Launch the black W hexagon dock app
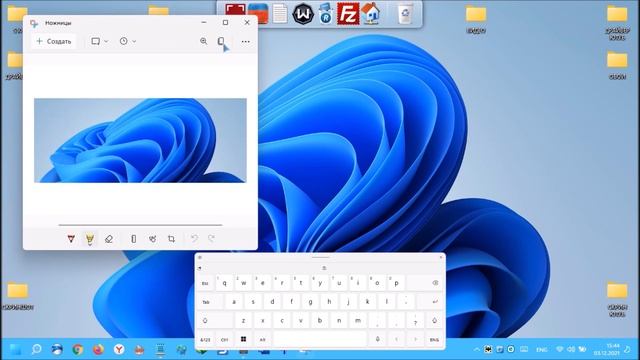Viewport: 640px width, 360px height. [303, 14]
